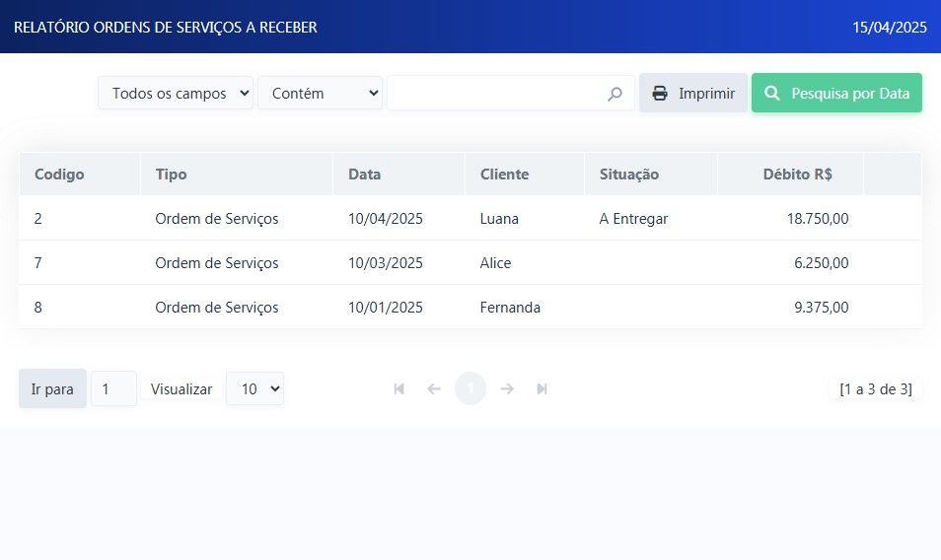Click date cell 10/03/2025
941x560 pixels.
[x=386, y=263]
